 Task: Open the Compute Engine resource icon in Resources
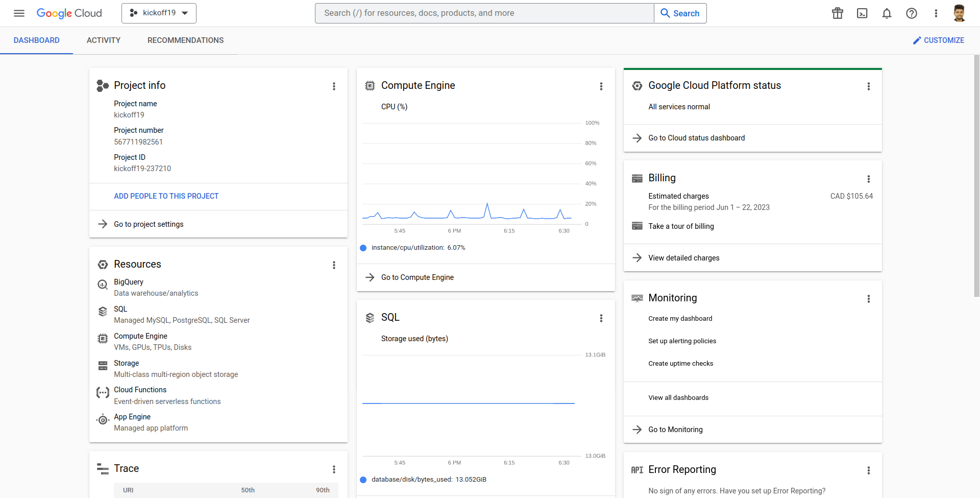pos(103,339)
